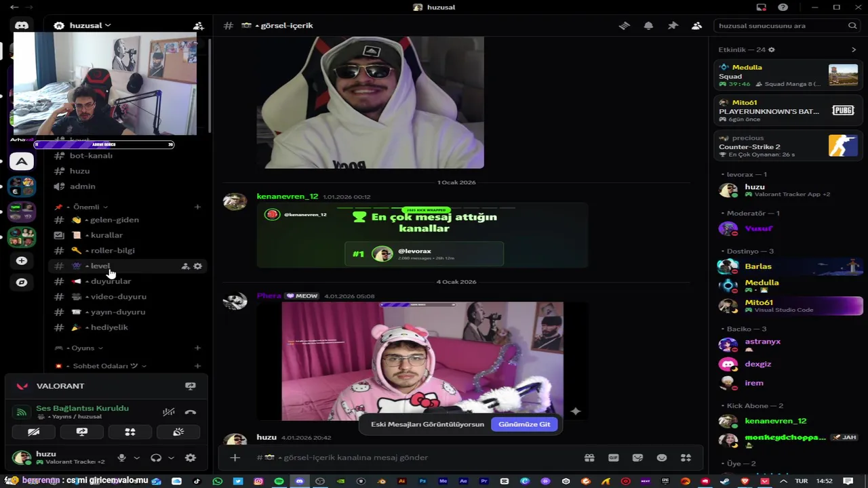Open precious Counter-Strike 2 activity card
Image resolution: width=868 pixels, height=488 pixels.
tap(788, 146)
